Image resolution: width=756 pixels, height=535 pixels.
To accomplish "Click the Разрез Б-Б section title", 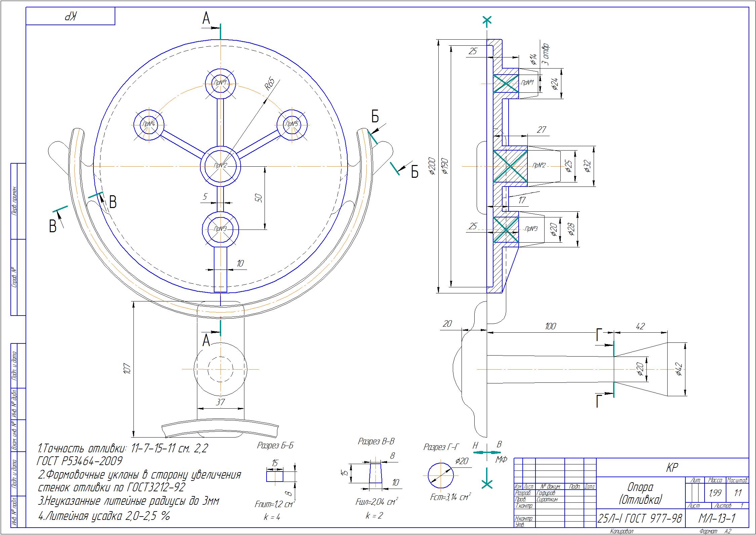I will pyautogui.click(x=275, y=446).
